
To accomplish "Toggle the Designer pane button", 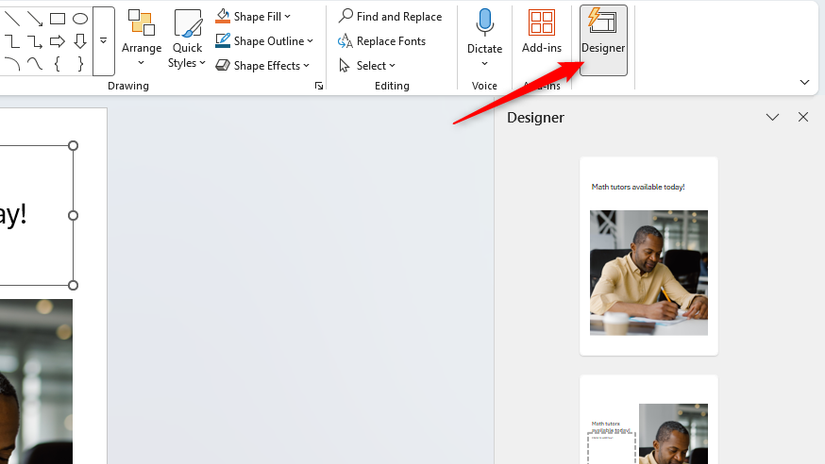I will coord(603,40).
